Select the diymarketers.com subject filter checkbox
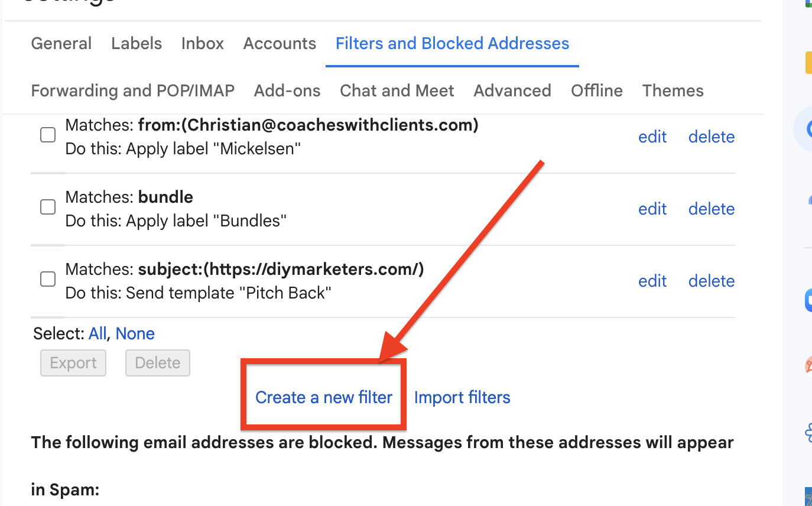Viewport: 812px width, 506px height. point(48,279)
